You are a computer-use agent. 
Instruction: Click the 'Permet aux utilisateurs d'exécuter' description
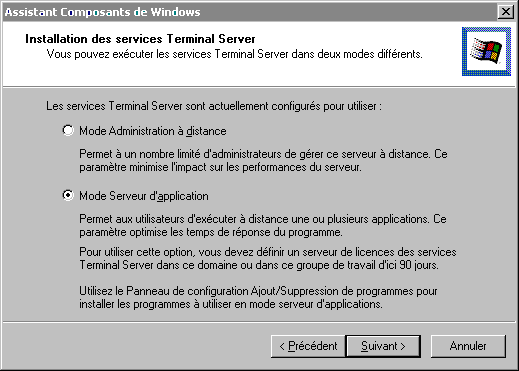[x=263, y=219]
